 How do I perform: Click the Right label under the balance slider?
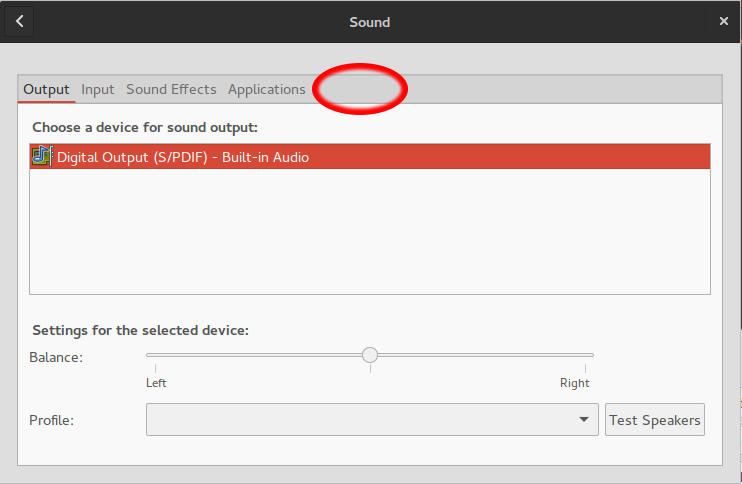coord(574,383)
